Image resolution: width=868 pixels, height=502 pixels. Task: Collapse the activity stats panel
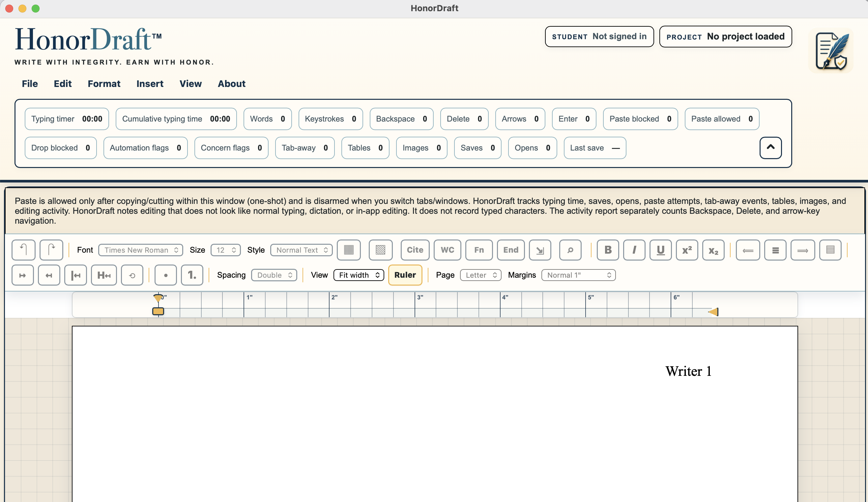point(770,148)
